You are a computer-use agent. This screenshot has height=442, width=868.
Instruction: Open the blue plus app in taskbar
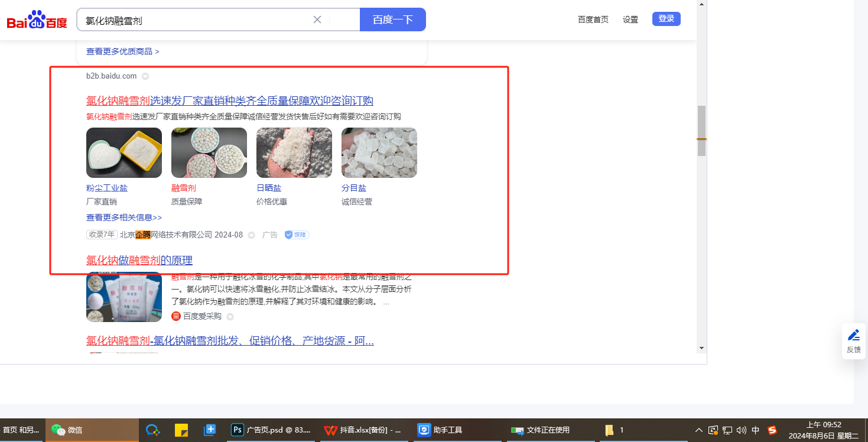(x=210, y=430)
